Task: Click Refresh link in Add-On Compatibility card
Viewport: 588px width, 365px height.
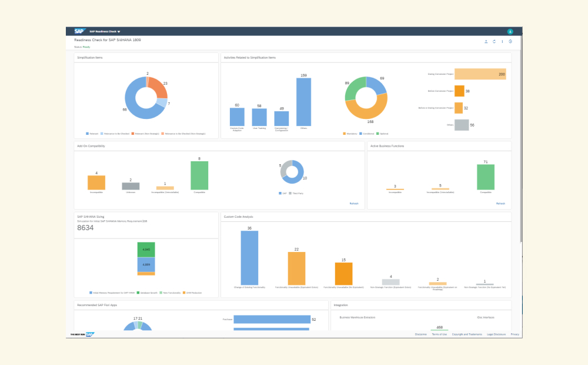Action: 354,204
